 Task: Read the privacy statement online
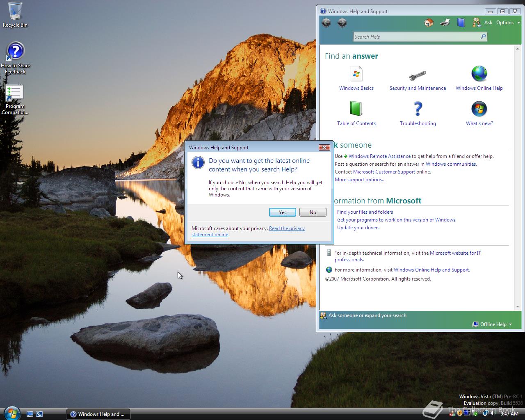click(287, 228)
